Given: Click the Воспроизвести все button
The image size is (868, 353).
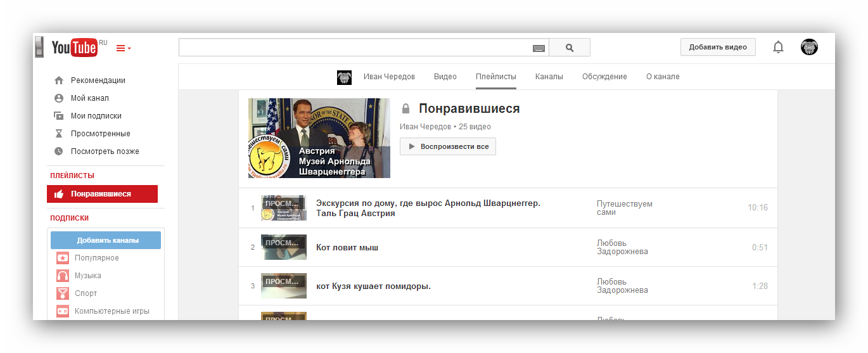Looking at the screenshot, I should pos(448,146).
